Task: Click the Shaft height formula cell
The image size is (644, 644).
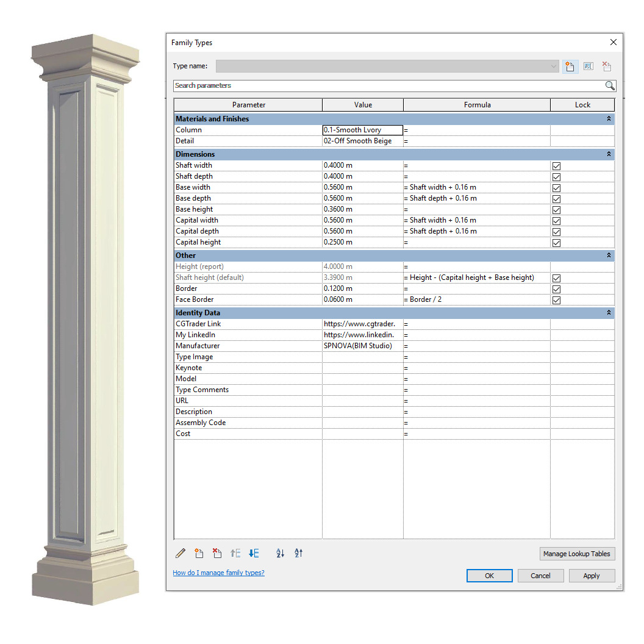Action: click(x=477, y=277)
